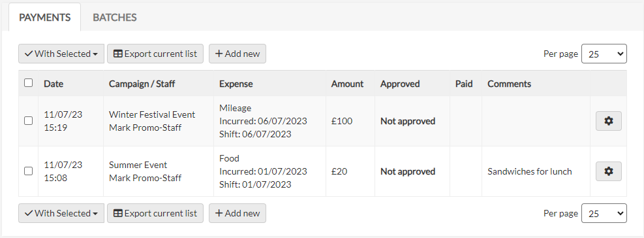
Task: Open gear settings for Summer Event row
Action: coord(608,171)
